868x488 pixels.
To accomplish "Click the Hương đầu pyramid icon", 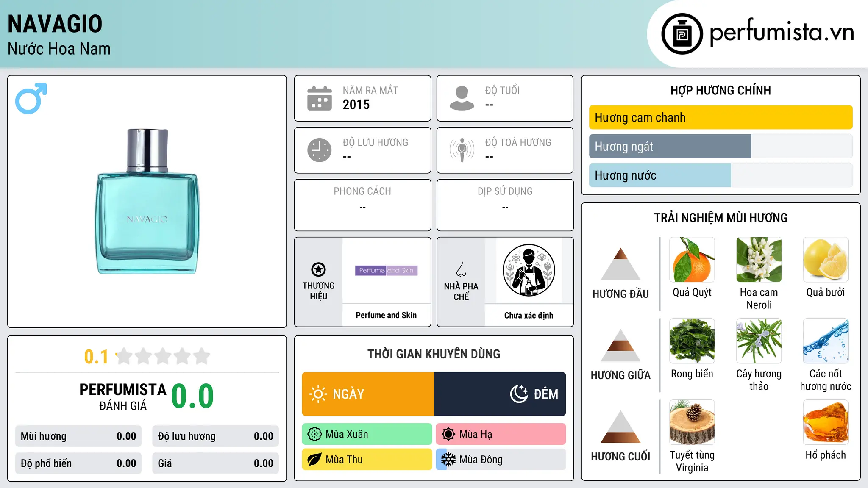I will click(x=620, y=264).
